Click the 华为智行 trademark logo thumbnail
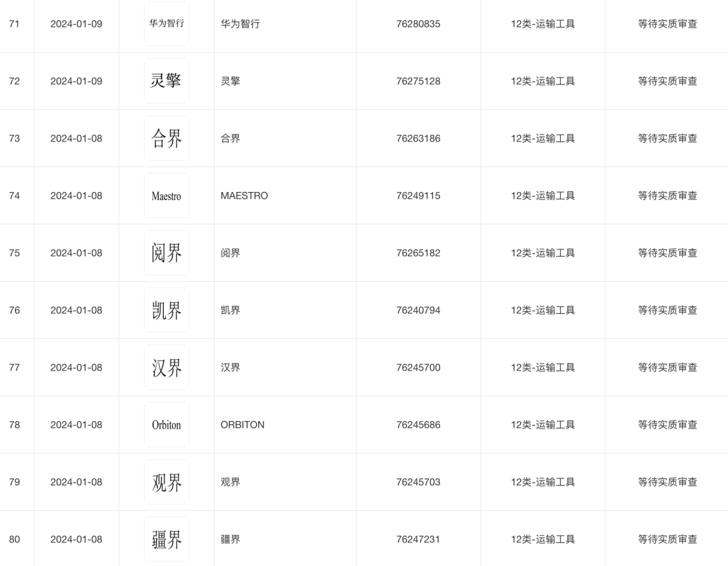 pos(166,24)
